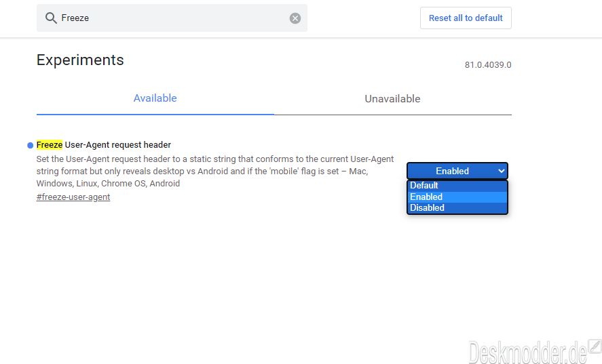
Task: Switch to the Unavailable tab
Action: [x=392, y=98]
